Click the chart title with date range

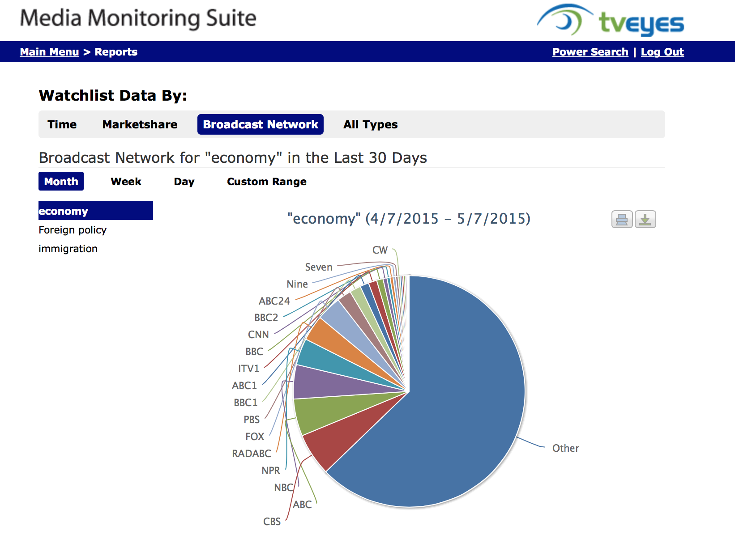click(409, 219)
